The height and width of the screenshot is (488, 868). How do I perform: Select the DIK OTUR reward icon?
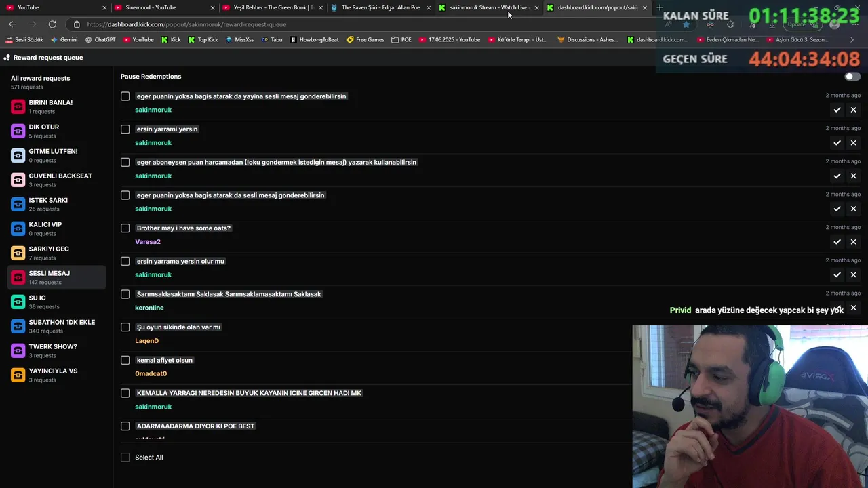pyautogui.click(x=18, y=131)
